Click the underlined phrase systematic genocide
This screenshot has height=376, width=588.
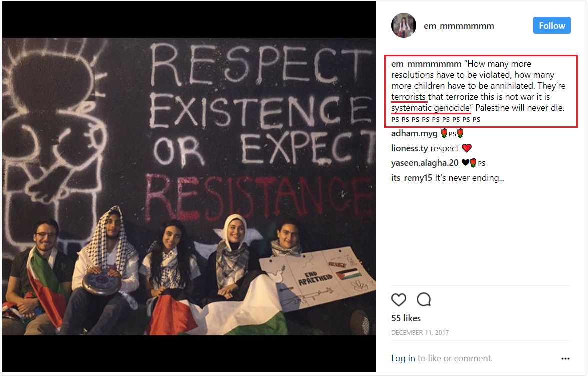pos(430,108)
